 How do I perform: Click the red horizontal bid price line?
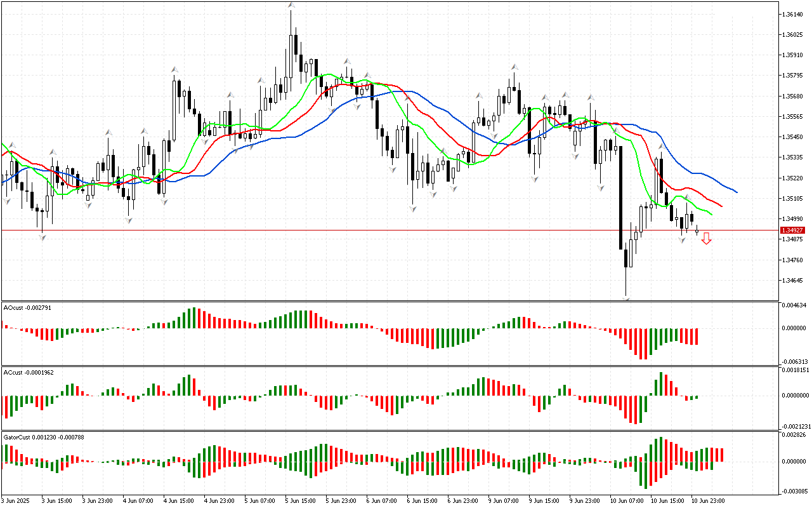tap(381, 230)
